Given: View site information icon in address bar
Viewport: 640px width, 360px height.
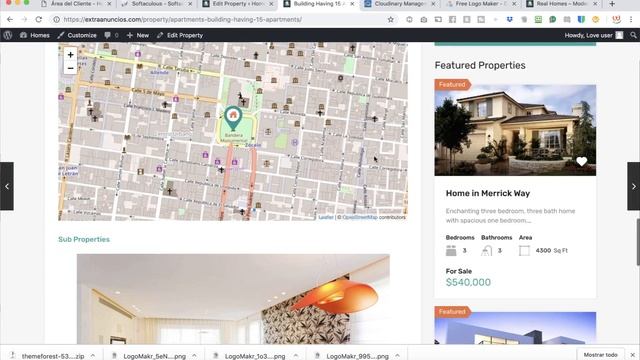Looking at the screenshot, I should 57,20.
